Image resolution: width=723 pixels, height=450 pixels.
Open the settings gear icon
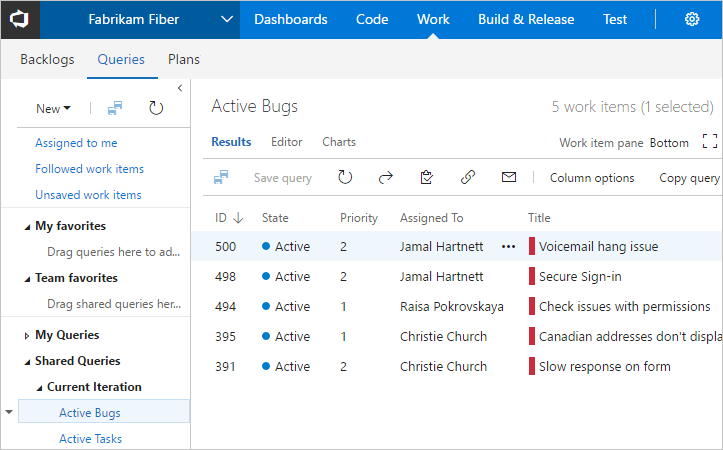click(x=692, y=19)
